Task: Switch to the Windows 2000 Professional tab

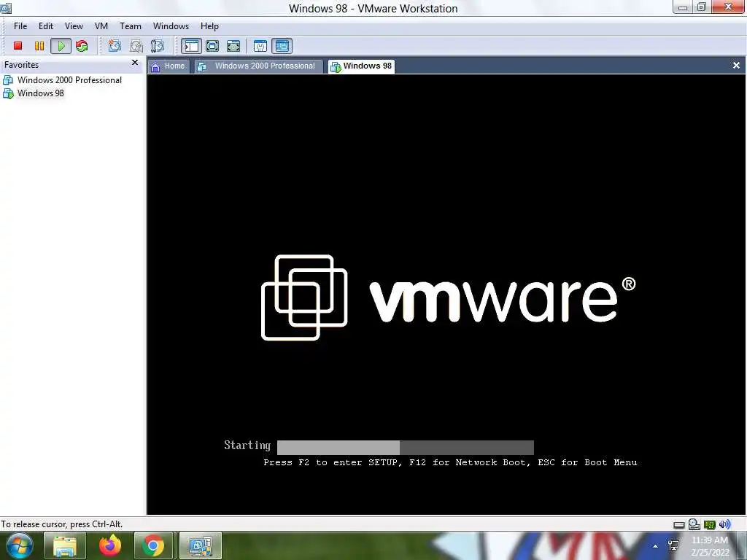Action: (x=259, y=66)
